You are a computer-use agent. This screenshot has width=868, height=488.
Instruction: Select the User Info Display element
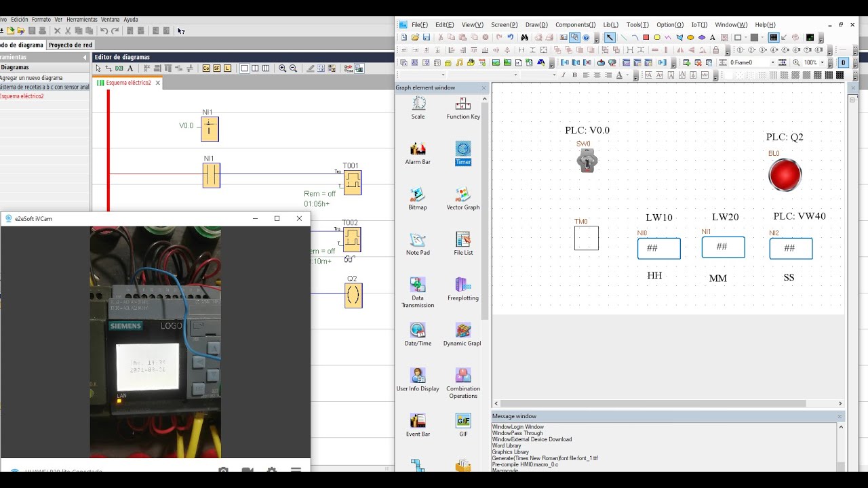tap(418, 380)
